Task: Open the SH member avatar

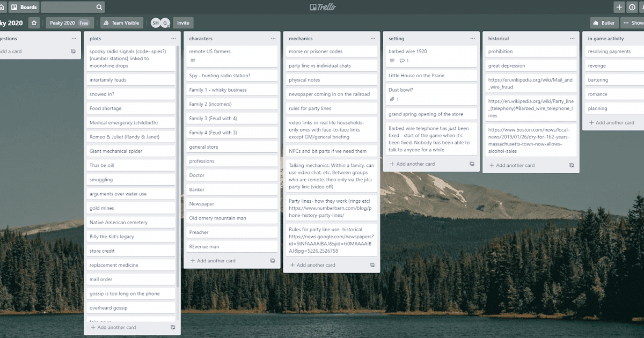Action: 156,23
